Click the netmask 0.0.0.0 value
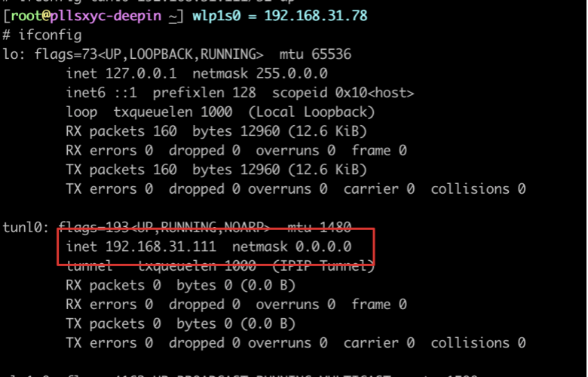 pos(292,247)
